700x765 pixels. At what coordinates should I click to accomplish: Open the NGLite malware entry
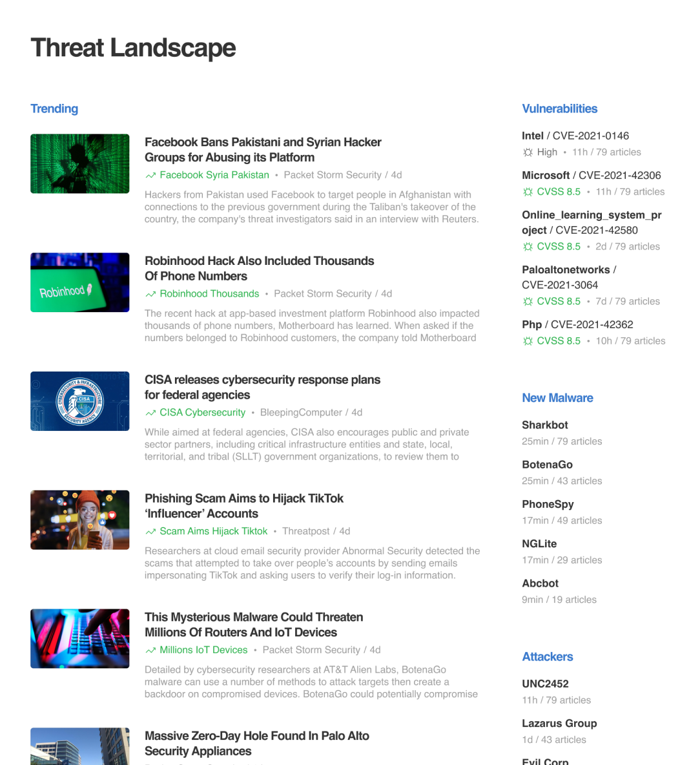(539, 544)
